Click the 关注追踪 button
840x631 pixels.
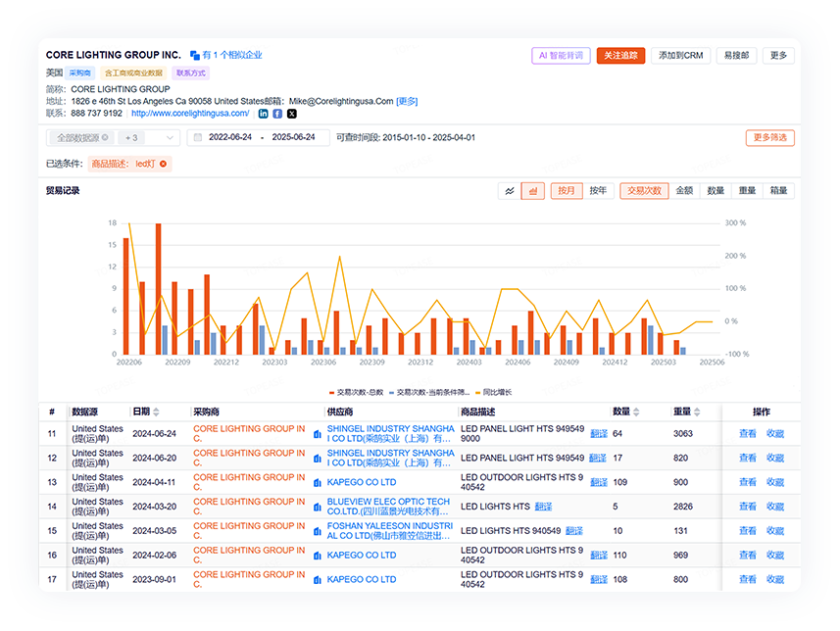pyautogui.click(x=620, y=56)
